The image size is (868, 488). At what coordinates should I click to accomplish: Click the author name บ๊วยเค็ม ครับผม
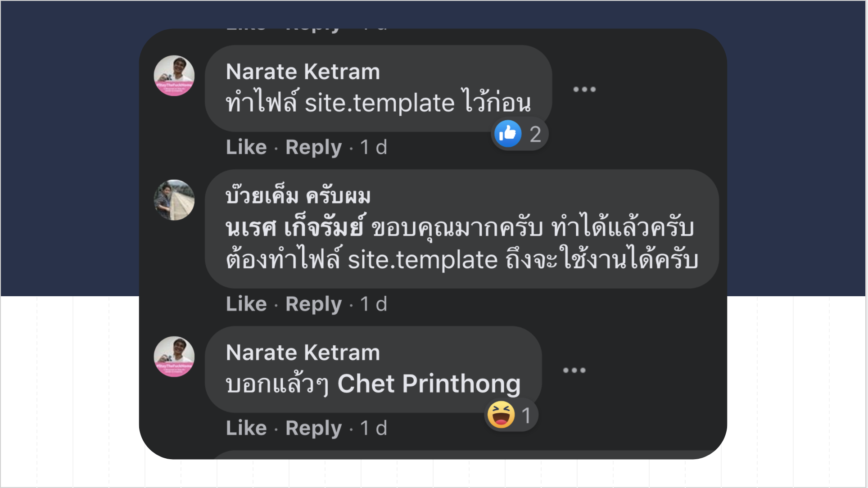click(x=298, y=196)
